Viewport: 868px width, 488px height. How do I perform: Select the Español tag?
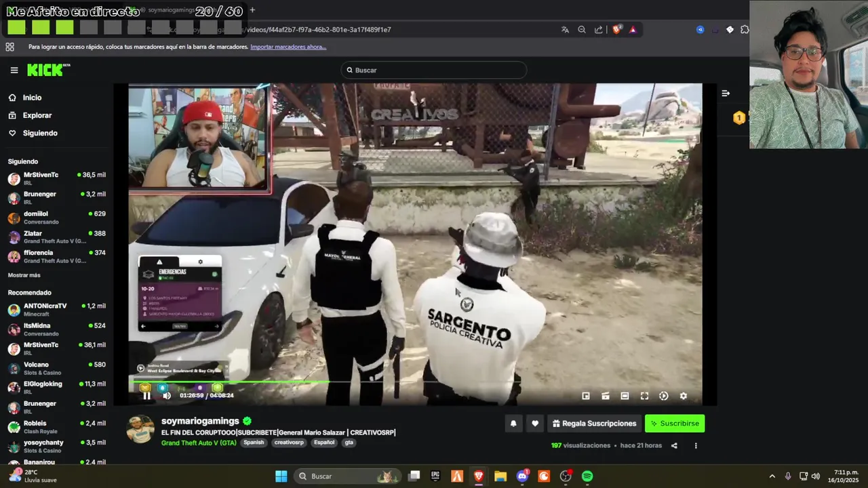324,443
